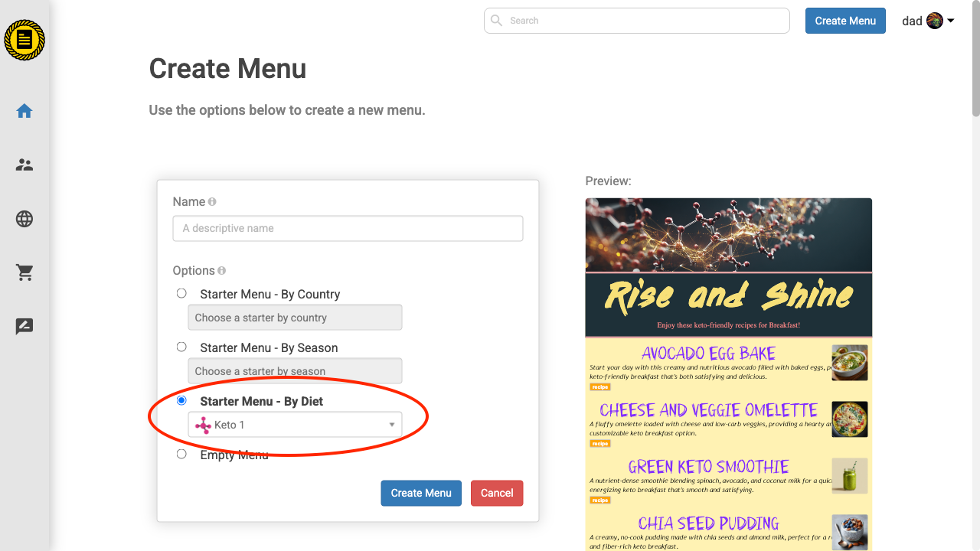The width and height of the screenshot is (980, 551).
Task: Expand the dad account menu
Action: pos(928,21)
